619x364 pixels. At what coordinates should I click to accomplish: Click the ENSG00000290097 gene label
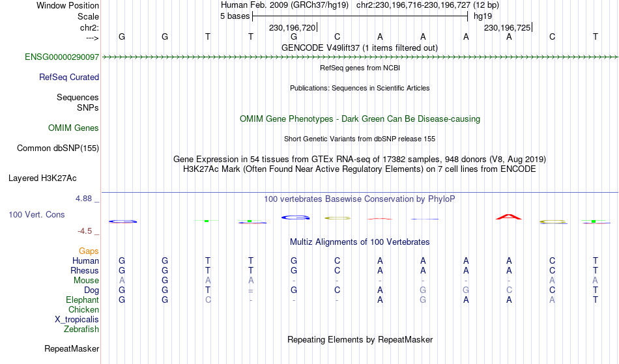(x=62, y=57)
